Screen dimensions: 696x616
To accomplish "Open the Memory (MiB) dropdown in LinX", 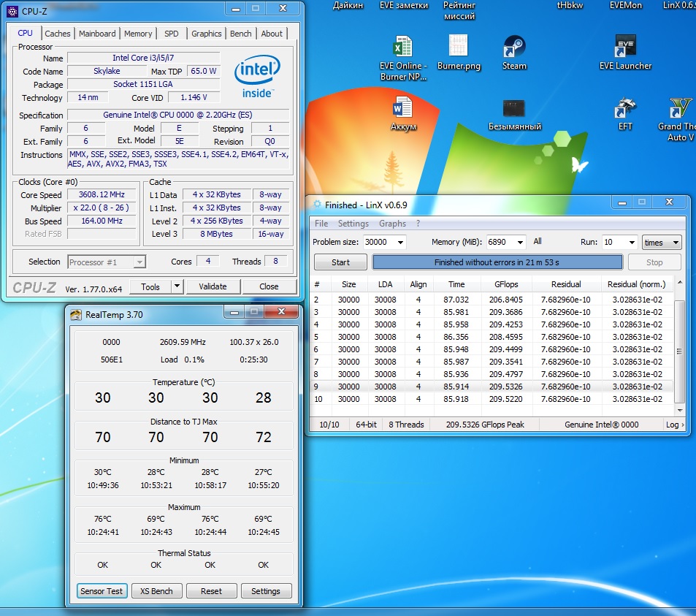I will (520, 243).
